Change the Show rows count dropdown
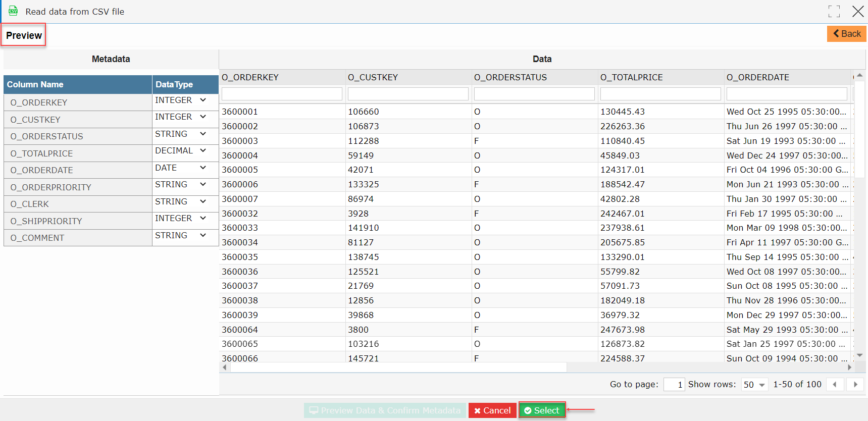This screenshot has height=421, width=868. click(x=754, y=385)
